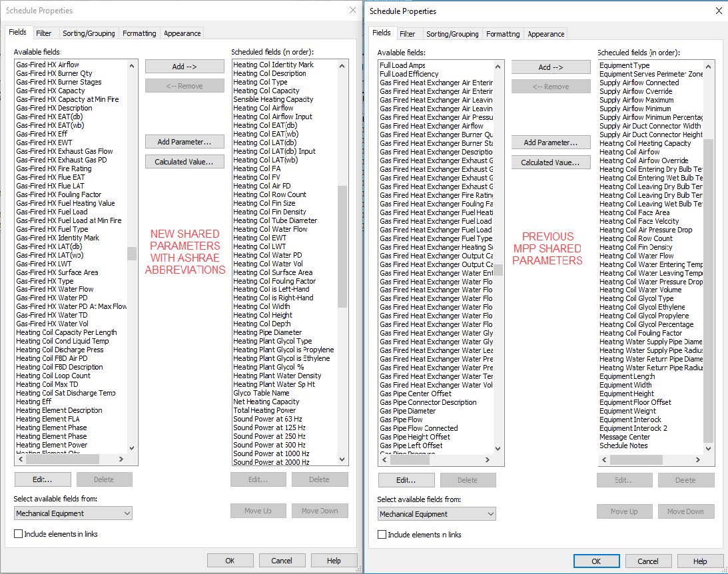Open the Help from the left dialog

point(334,560)
